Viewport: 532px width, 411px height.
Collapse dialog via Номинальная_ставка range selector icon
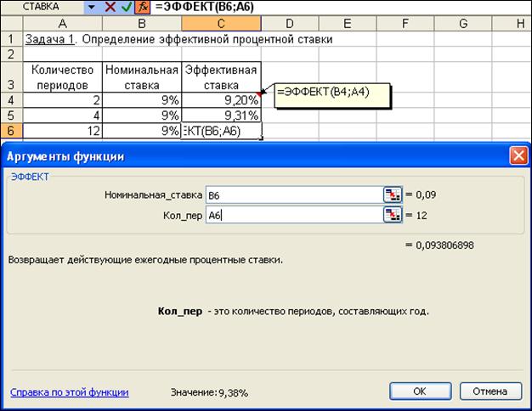click(x=392, y=194)
